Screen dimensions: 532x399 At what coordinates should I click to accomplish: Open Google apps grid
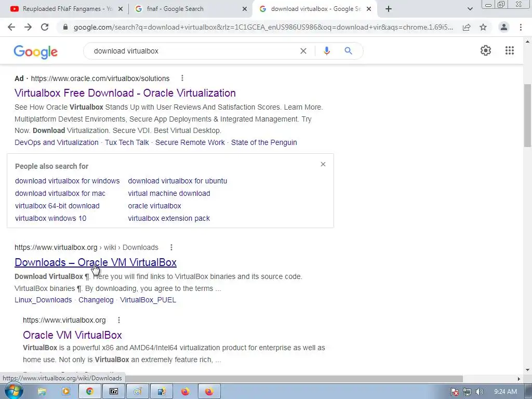510,50
